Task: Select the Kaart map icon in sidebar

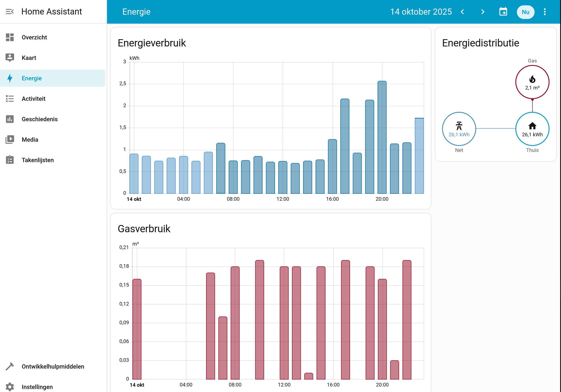Action: pos(10,58)
